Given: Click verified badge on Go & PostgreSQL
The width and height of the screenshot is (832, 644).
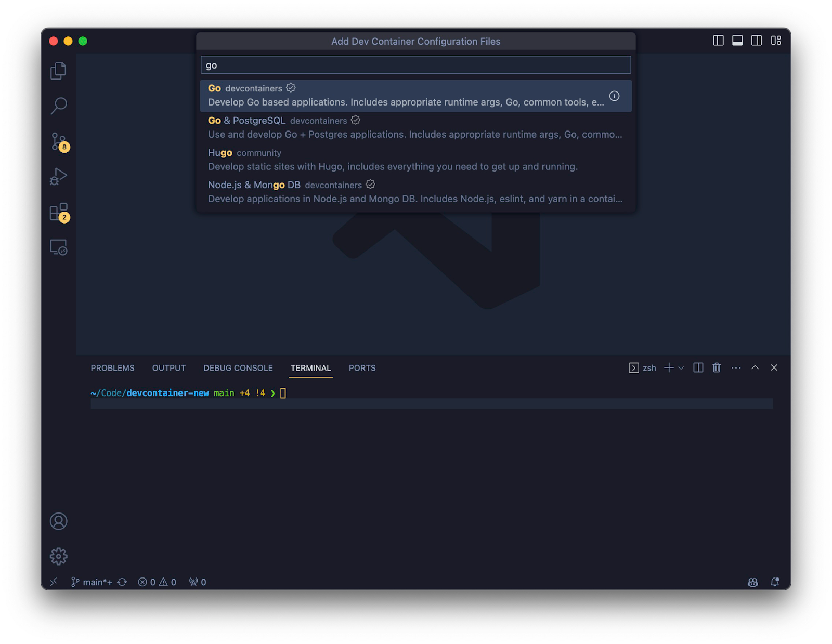Looking at the screenshot, I should (356, 120).
